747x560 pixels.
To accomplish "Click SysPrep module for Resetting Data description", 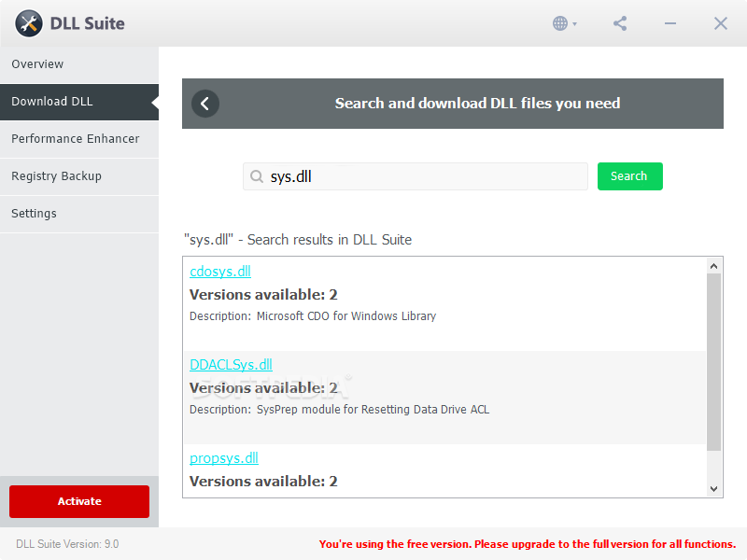I will click(373, 410).
